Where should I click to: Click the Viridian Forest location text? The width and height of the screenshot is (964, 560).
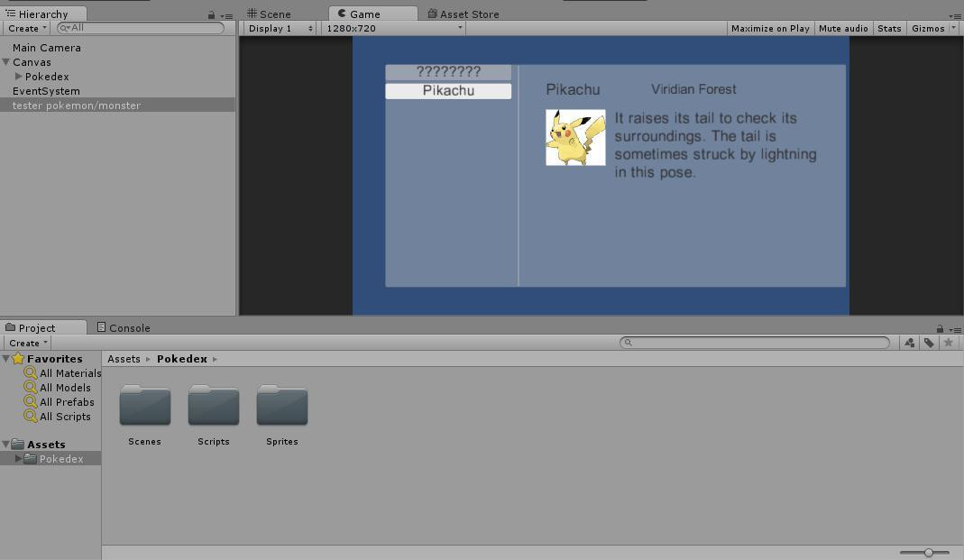(x=693, y=89)
